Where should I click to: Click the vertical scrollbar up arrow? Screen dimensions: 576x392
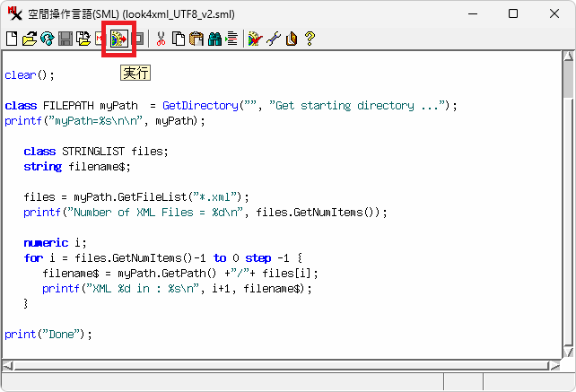coord(568,57)
